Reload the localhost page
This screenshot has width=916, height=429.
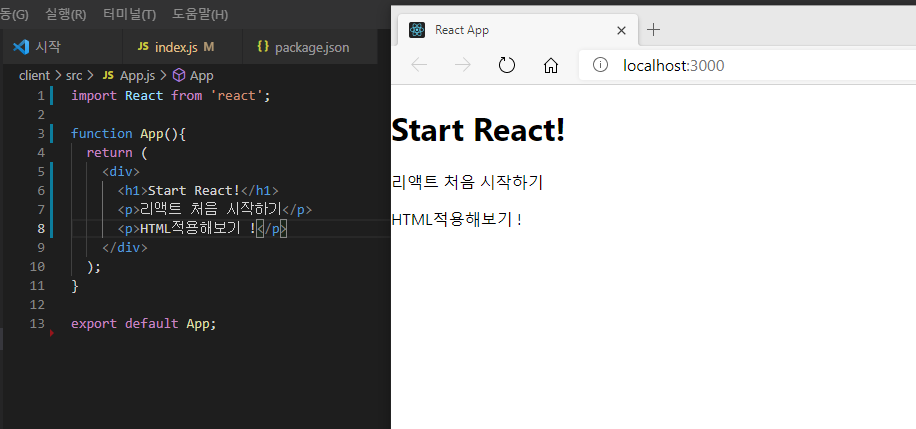pyautogui.click(x=506, y=65)
